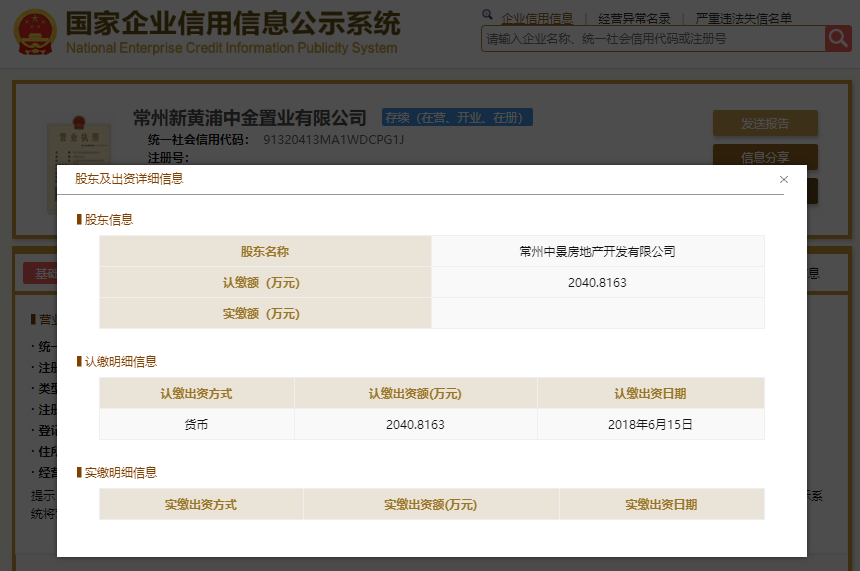The height and width of the screenshot is (571, 860).
Task: Click the red search magnifier button
Action: coord(838,38)
